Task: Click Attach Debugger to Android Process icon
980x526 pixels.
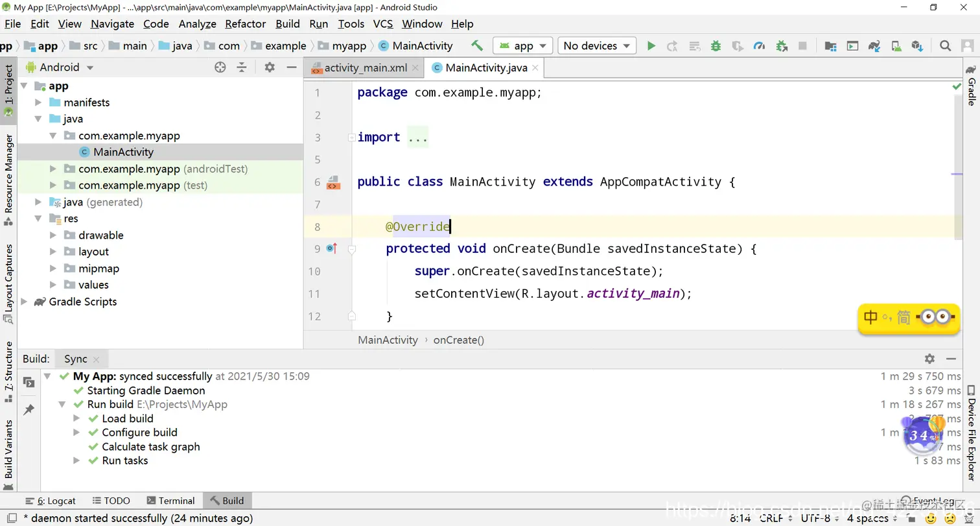Action: [781, 46]
